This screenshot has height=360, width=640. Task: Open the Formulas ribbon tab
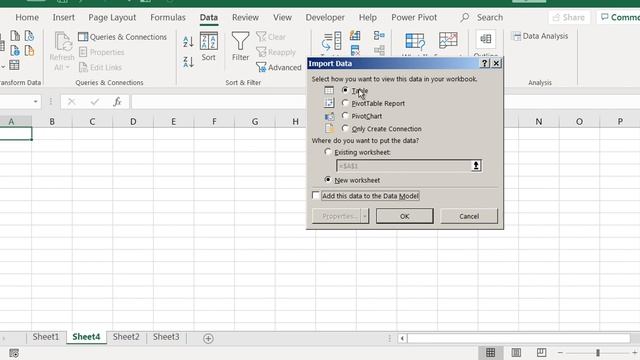168,18
